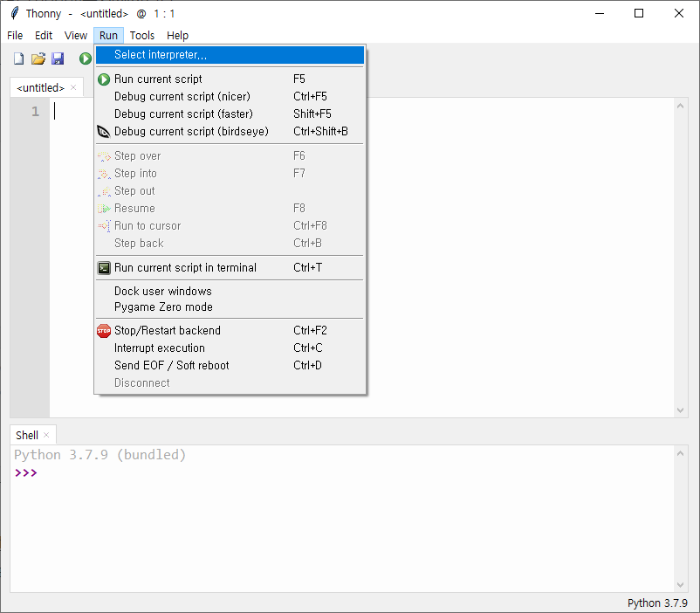The image size is (700, 613).
Task: Choose Debug current script (nicer)
Action: tap(230, 97)
